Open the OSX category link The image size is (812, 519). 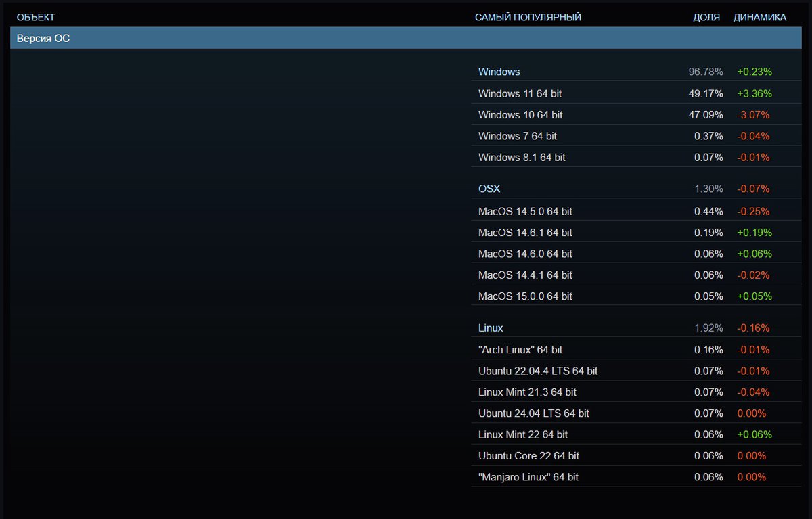point(489,189)
